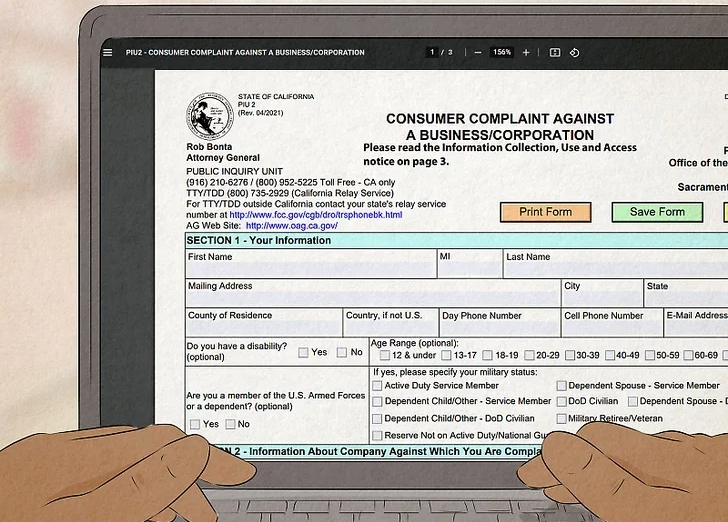728x522 pixels.
Task: Click the Rob Bonta name text
Action: [209, 147]
